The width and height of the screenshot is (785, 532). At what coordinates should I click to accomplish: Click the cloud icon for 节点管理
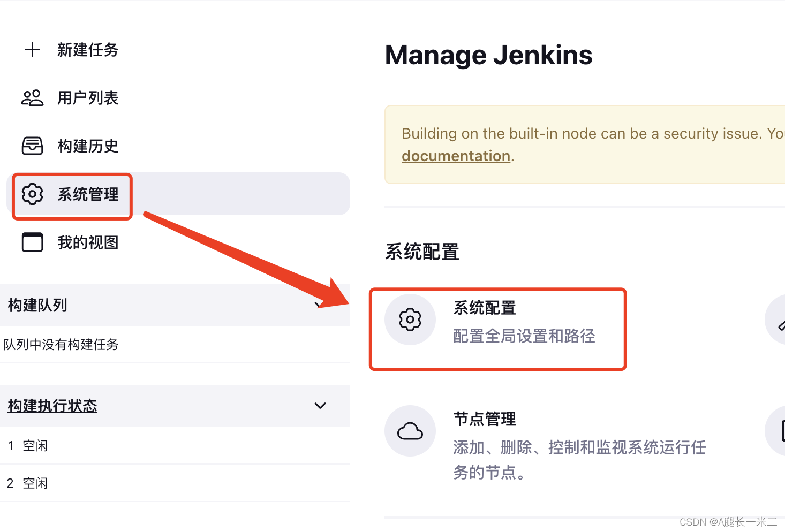pyautogui.click(x=410, y=431)
